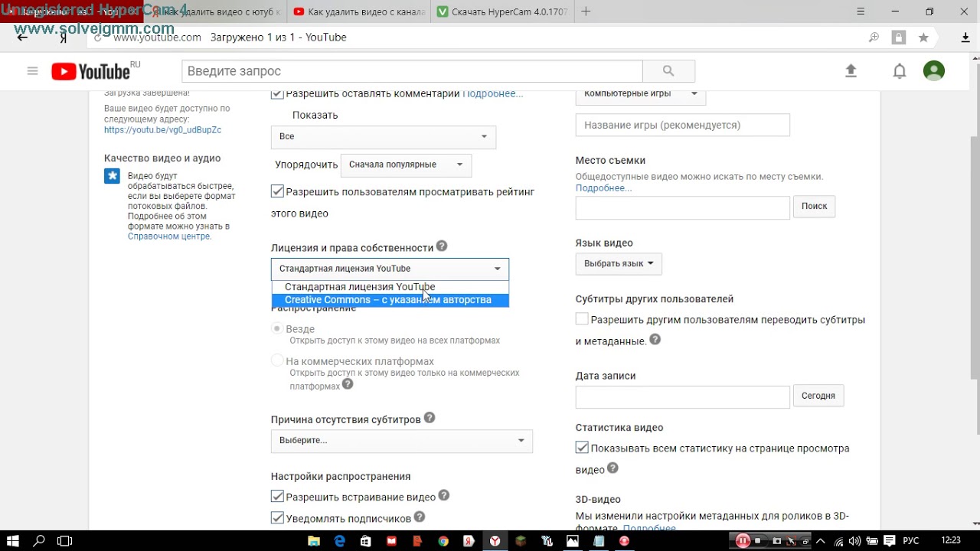
Task: Toggle allow video embedding checkbox
Action: (x=277, y=497)
